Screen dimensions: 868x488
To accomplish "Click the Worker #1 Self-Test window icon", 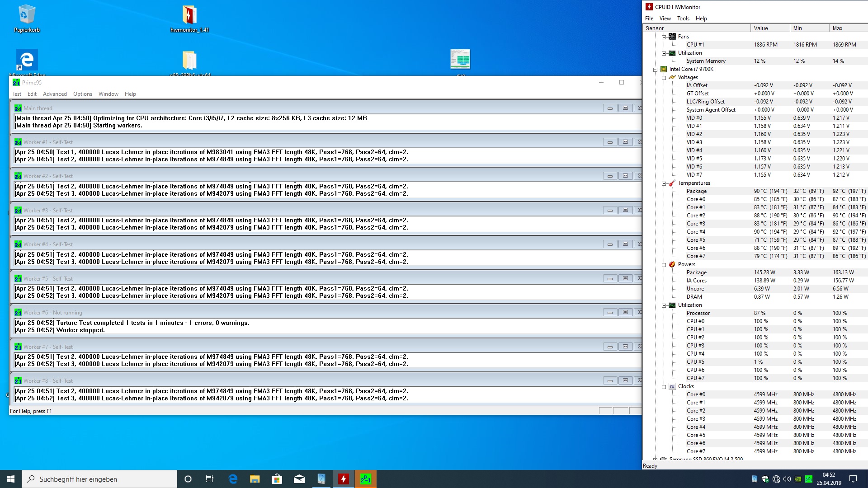I will click(18, 142).
